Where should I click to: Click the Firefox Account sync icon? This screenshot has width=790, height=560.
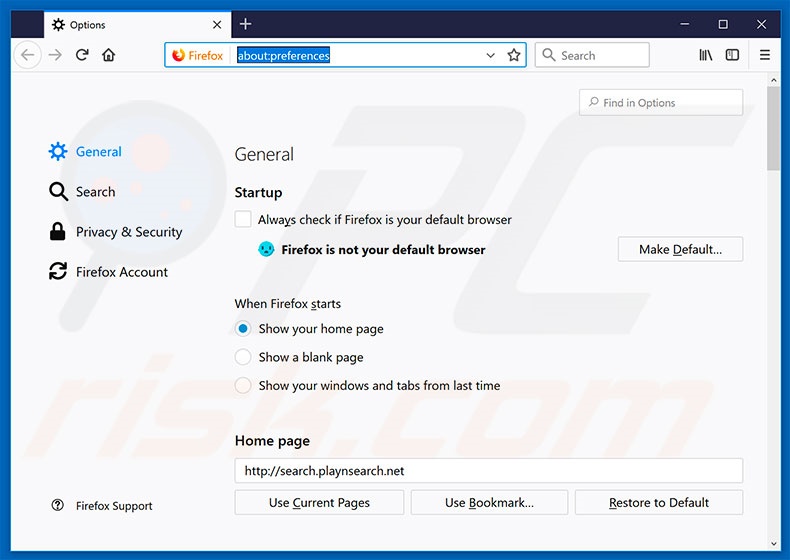[58, 271]
